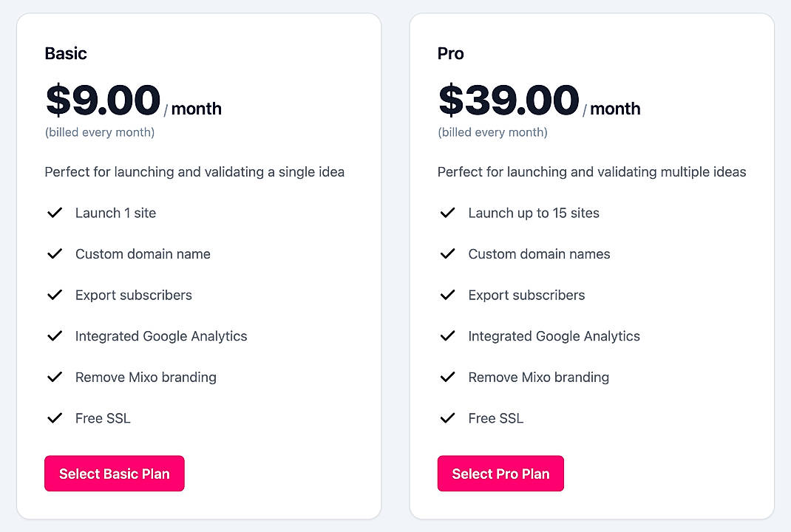791x532 pixels.
Task: Click the checkmark beside Export subscribers on Pro
Action: [x=448, y=295]
